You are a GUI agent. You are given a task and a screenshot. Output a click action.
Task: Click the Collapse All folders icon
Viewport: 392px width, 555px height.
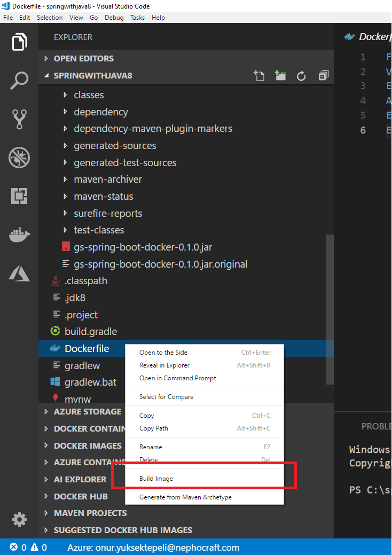click(x=323, y=75)
